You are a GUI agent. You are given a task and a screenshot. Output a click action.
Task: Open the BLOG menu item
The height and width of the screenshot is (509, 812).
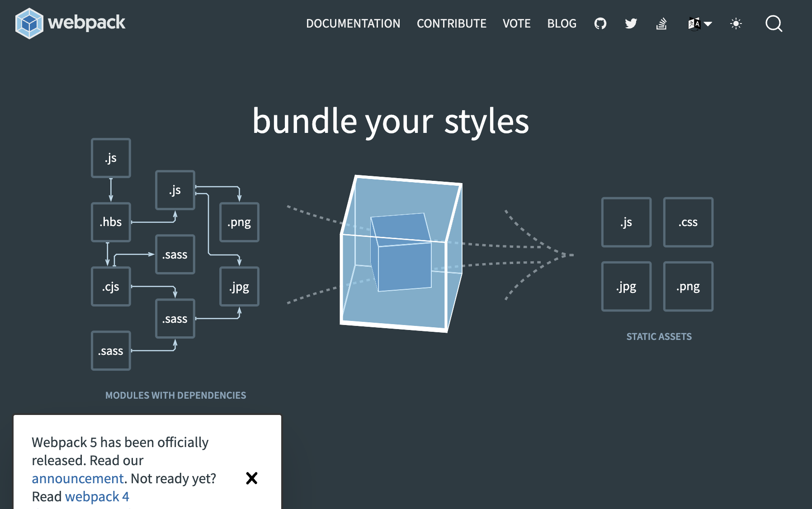[562, 24]
